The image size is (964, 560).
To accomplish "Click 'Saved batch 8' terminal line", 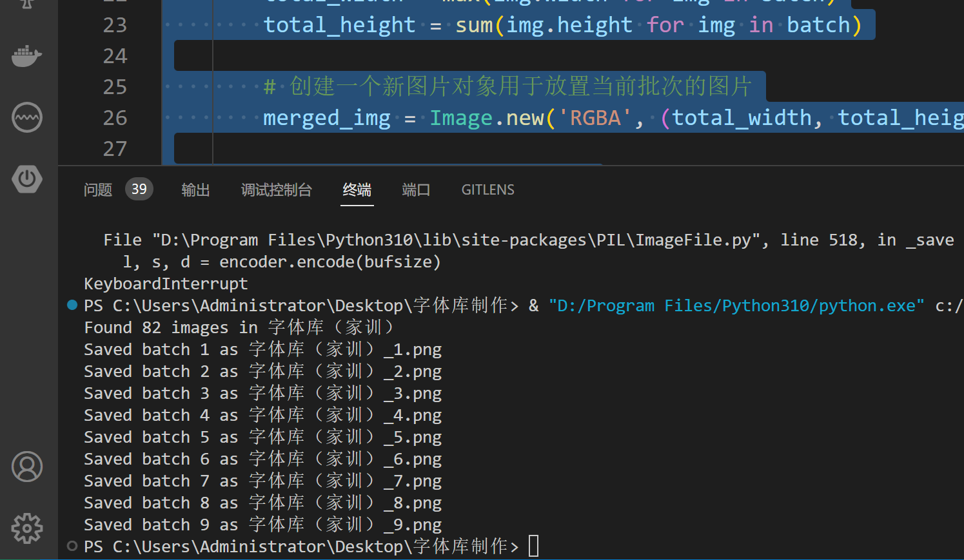I will 263,503.
